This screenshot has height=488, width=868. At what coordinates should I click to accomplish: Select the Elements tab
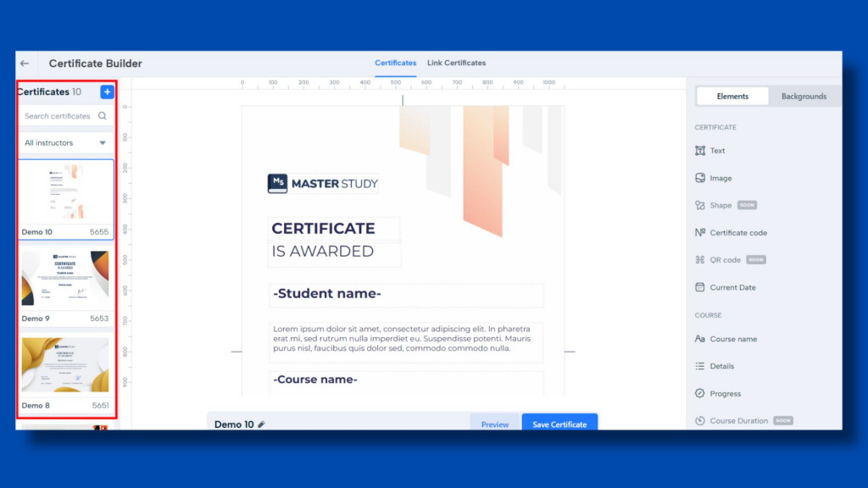[731, 96]
